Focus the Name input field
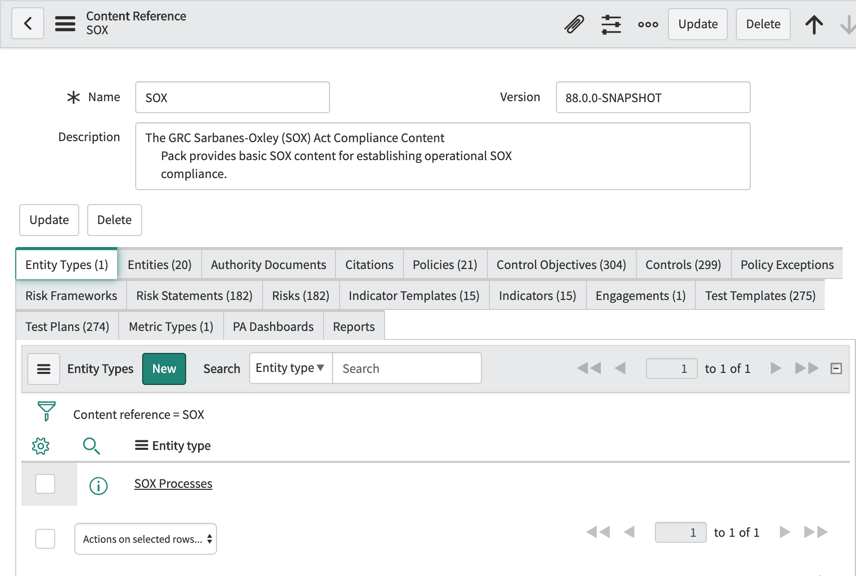Screen dimensions: 856x576 pos(233,97)
